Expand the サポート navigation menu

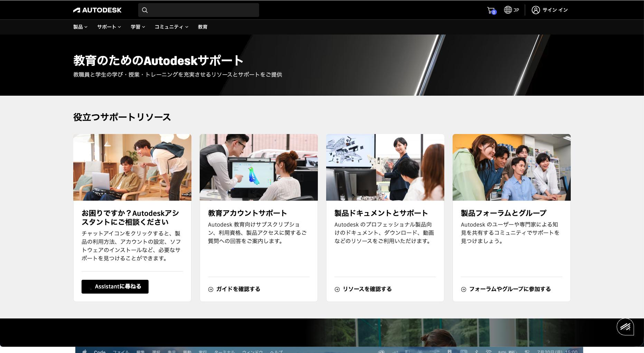[x=109, y=27]
